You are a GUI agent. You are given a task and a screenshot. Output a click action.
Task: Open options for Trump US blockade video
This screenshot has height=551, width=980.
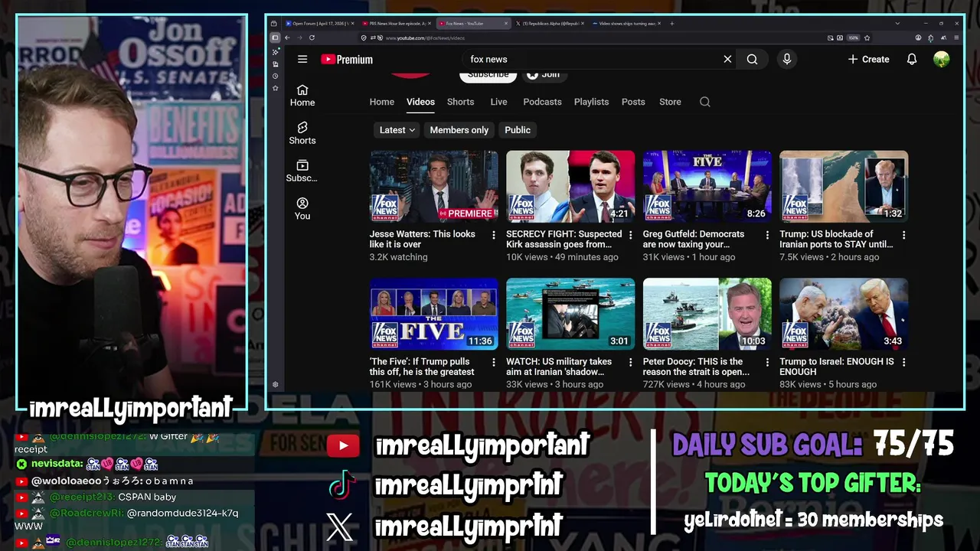903,235
